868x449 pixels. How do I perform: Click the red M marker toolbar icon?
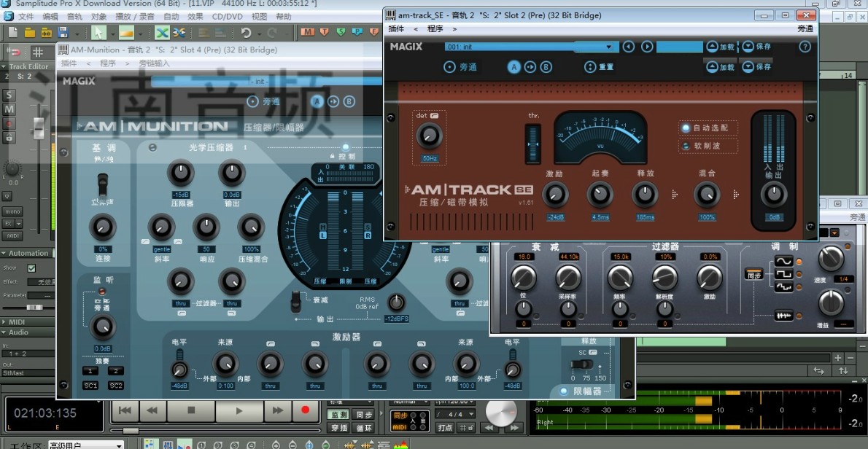(307, 32)
